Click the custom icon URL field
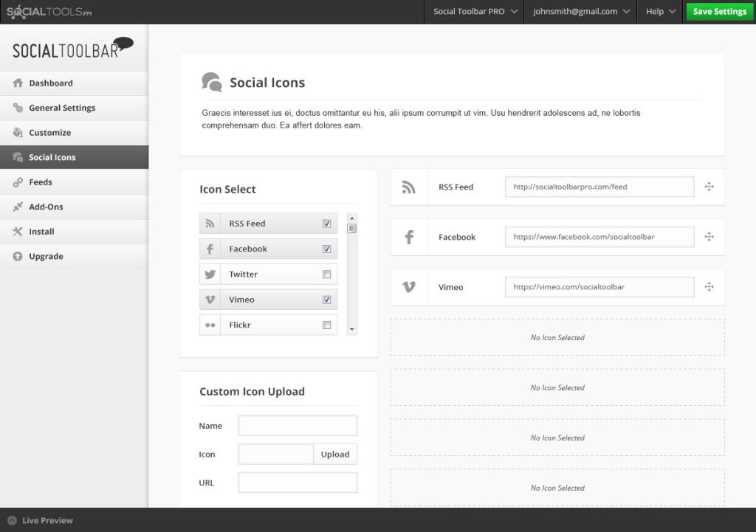This screenshot has height=532, width=756. pyautogui.click(x=298, y=483)
